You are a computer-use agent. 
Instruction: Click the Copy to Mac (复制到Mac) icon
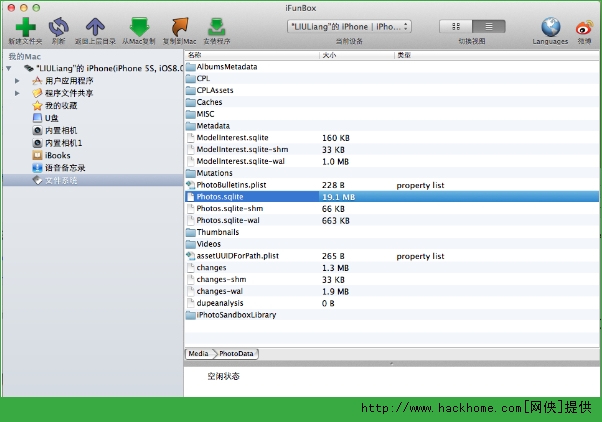coord(179,27)
